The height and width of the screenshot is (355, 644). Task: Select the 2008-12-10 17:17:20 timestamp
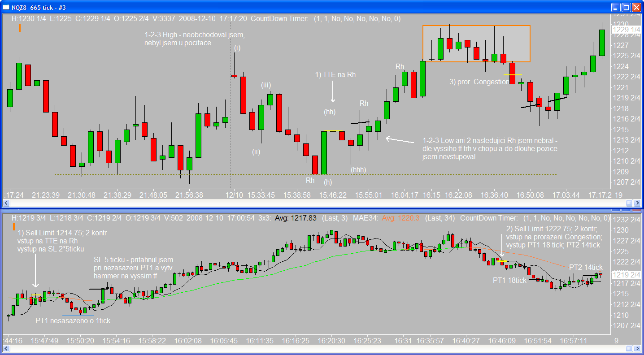point(213,18)
